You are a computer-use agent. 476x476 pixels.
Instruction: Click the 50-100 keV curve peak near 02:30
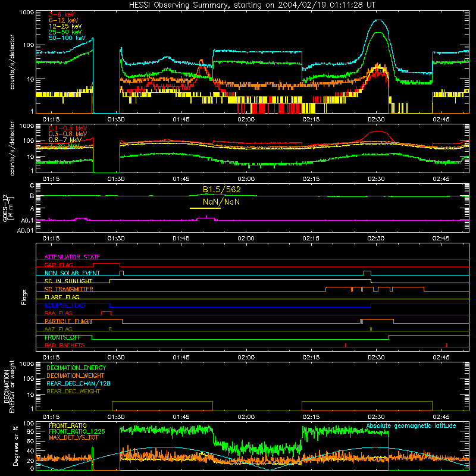click(x=378, y=20)
